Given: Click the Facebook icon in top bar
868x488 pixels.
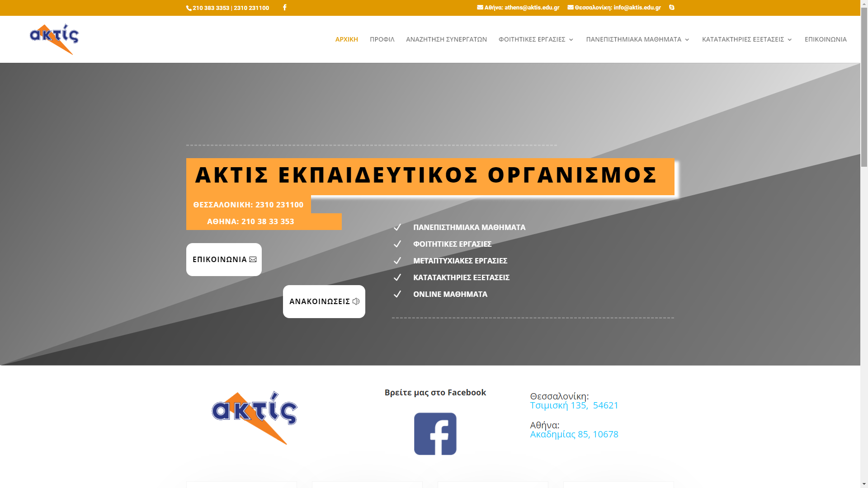Looking at the screenshot, I should coord(284,7).
